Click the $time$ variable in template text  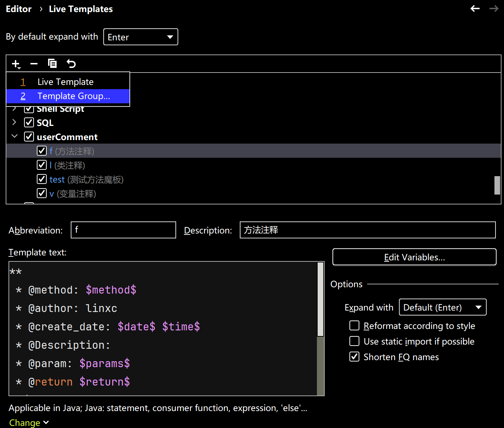coord(181,327)
